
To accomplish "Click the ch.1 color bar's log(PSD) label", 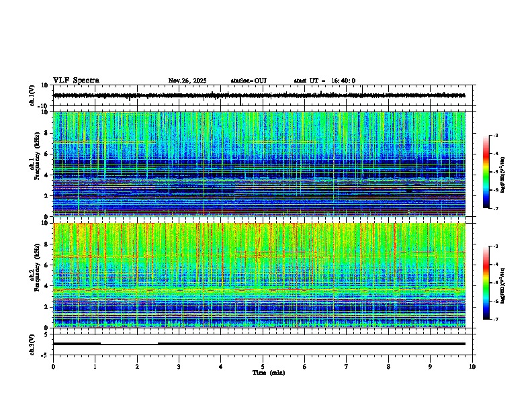I will point(503,175).
